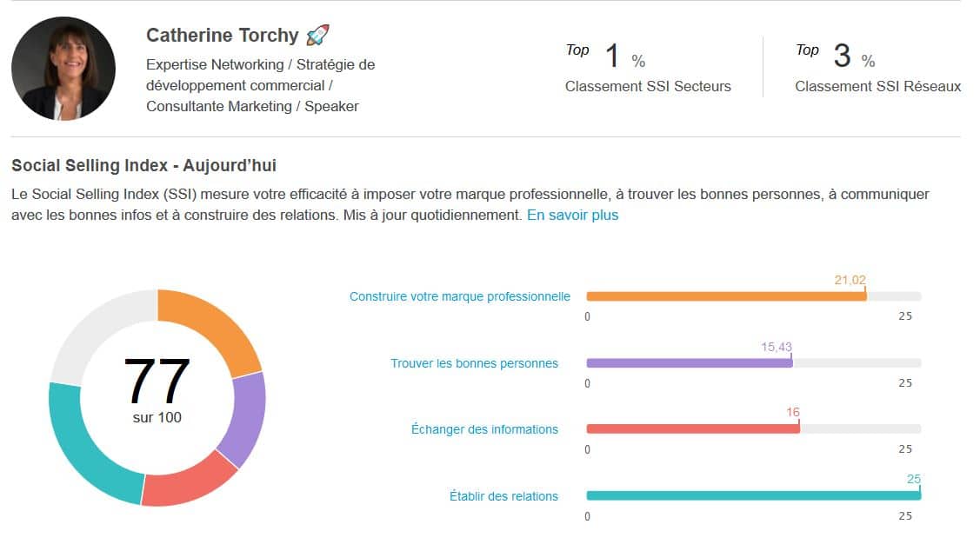
Task: Click Top 3% Classement SSI Réseaux
Action: pos(877,68)
